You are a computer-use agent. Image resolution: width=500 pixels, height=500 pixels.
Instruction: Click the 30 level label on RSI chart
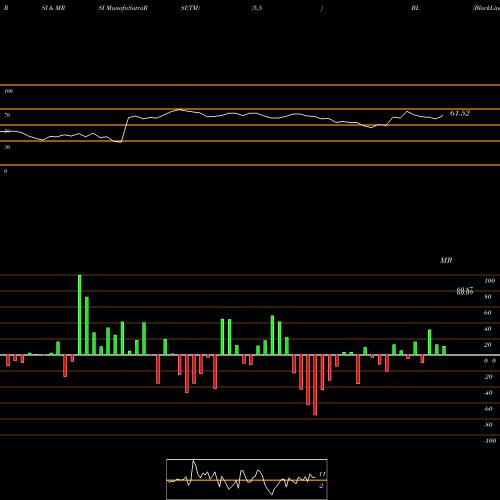(x=7, y=147)
